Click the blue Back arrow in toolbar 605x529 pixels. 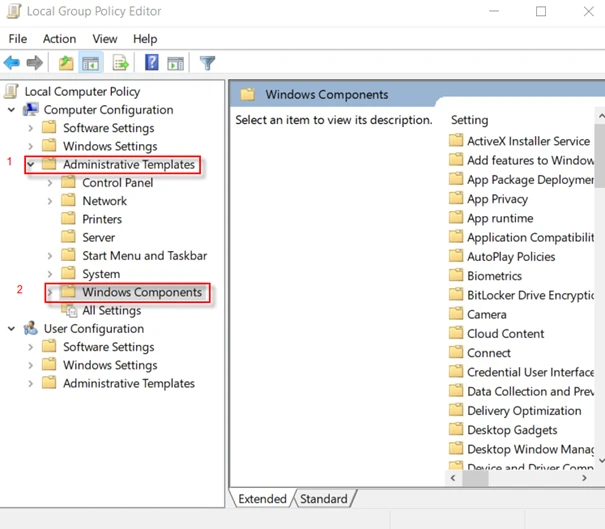coord(12,63)
